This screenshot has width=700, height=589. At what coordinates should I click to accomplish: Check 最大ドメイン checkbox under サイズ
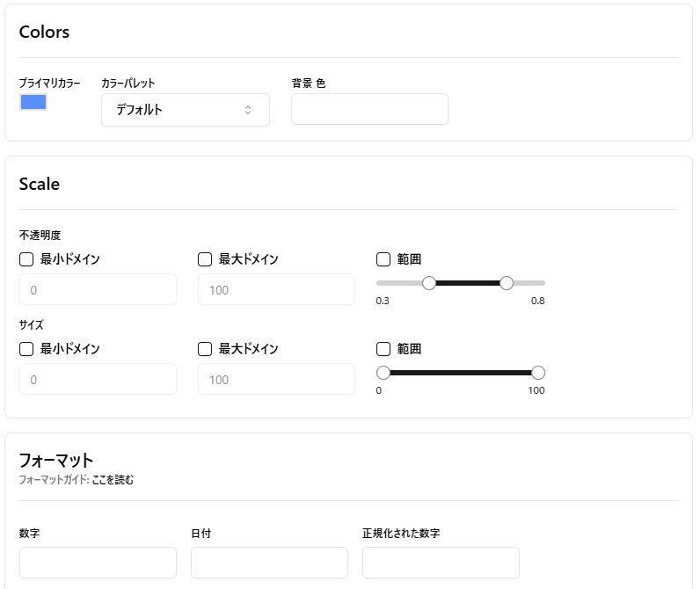[x=205, y=349]
